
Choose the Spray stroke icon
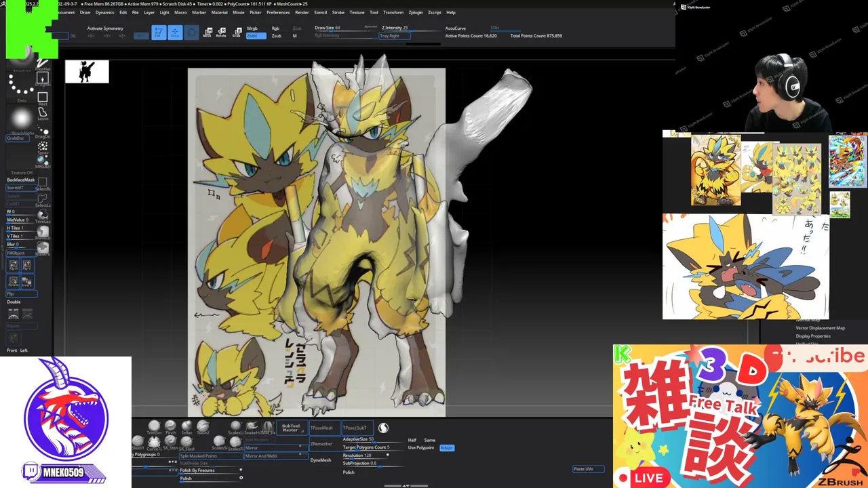click(x=43, y=146)
